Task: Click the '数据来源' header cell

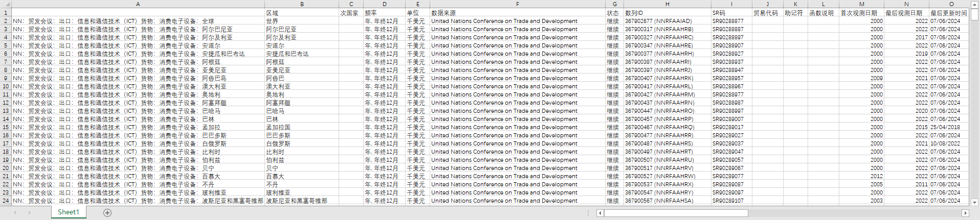Action: 518,13
